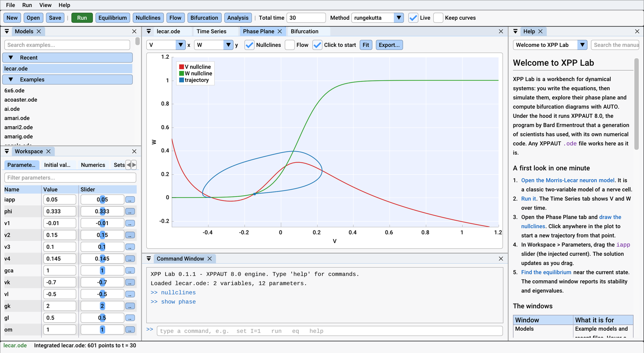Open the Method dropdown showing rungekutta

(377, 18)
